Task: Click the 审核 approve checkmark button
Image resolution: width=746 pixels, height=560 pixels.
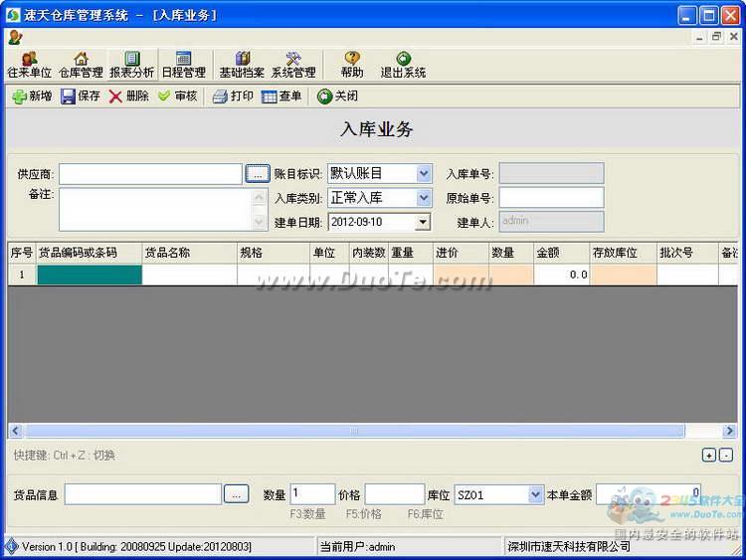Action: point(177,96)
